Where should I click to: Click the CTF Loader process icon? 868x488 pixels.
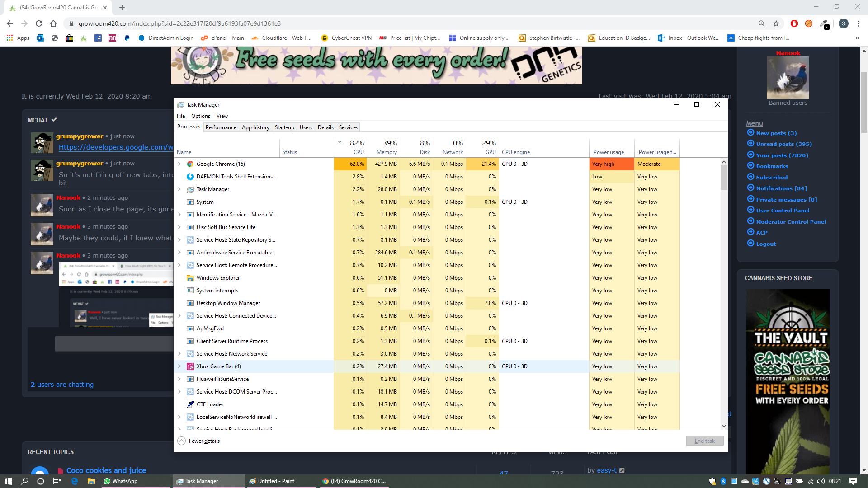click(x=190, y=404)
